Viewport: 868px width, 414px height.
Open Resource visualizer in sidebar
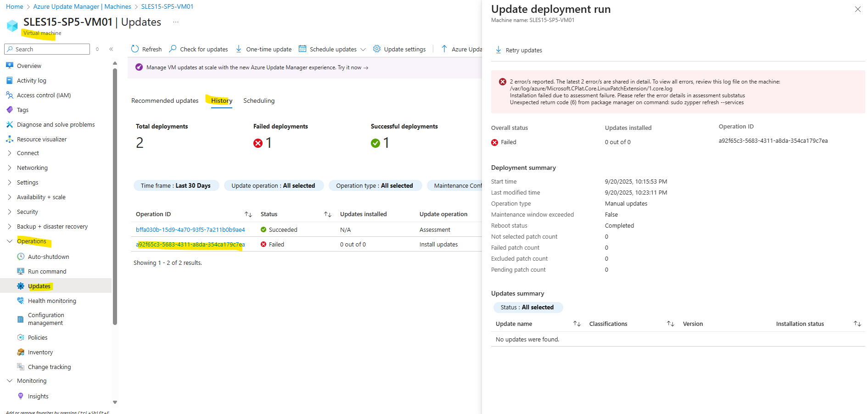[41, 139]
